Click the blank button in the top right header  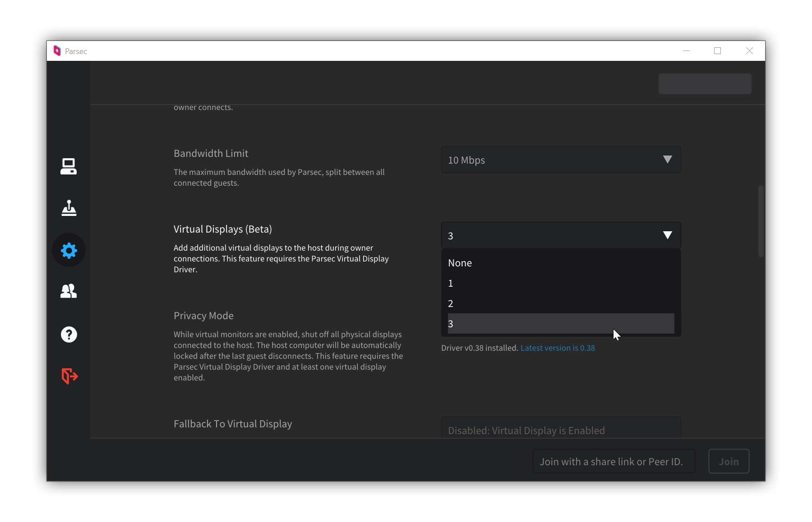tap(705, 84)
